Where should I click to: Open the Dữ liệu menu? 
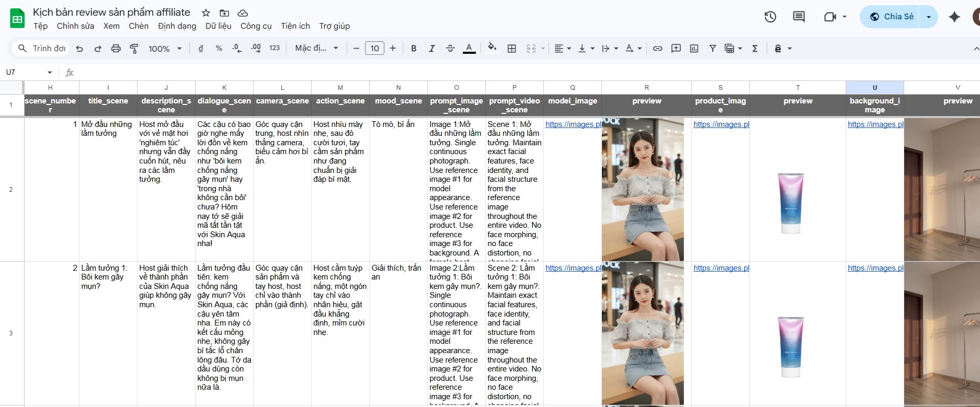pos(218,26)
